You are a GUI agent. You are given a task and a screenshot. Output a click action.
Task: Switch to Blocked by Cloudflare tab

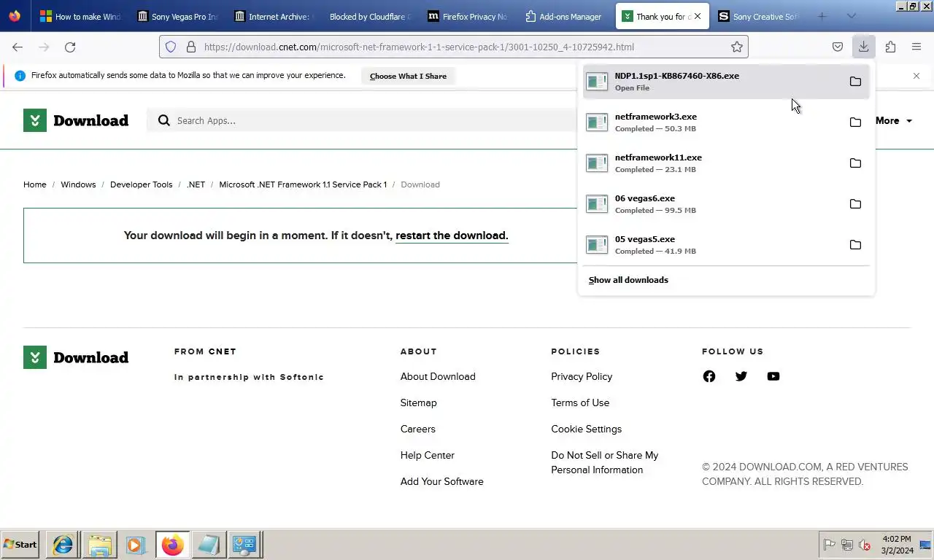click(x=369, y=16)
